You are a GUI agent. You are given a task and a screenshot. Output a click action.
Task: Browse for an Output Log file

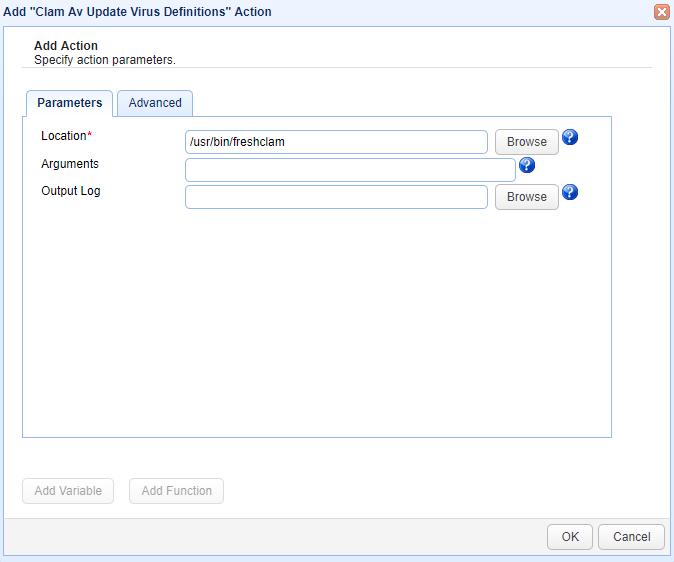pyautogui.click(x=526, y=197)
